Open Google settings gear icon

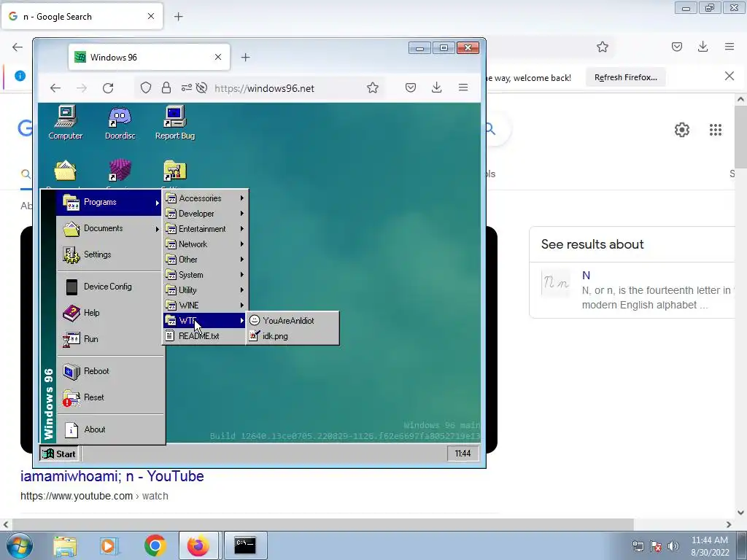click(682, 130)
